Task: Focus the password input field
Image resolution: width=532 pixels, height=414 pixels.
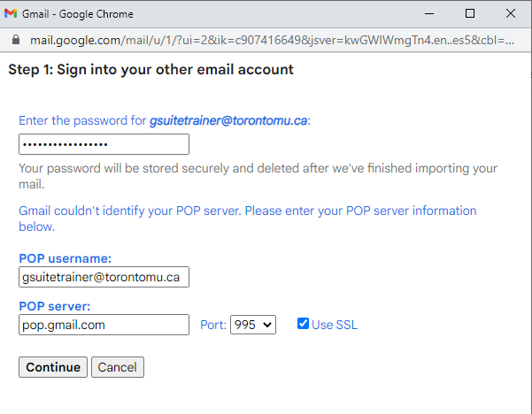Action: [x=104, y=144]
